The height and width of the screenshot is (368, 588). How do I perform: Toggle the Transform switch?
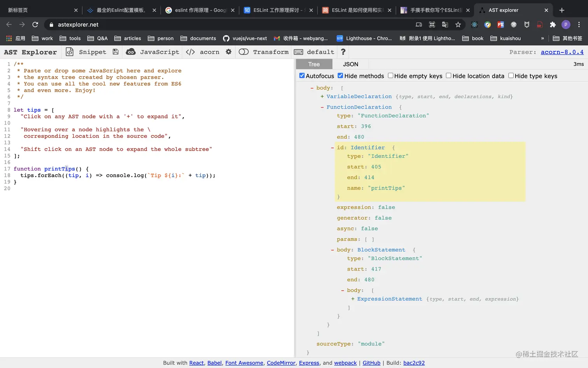(x=244, y=52)
